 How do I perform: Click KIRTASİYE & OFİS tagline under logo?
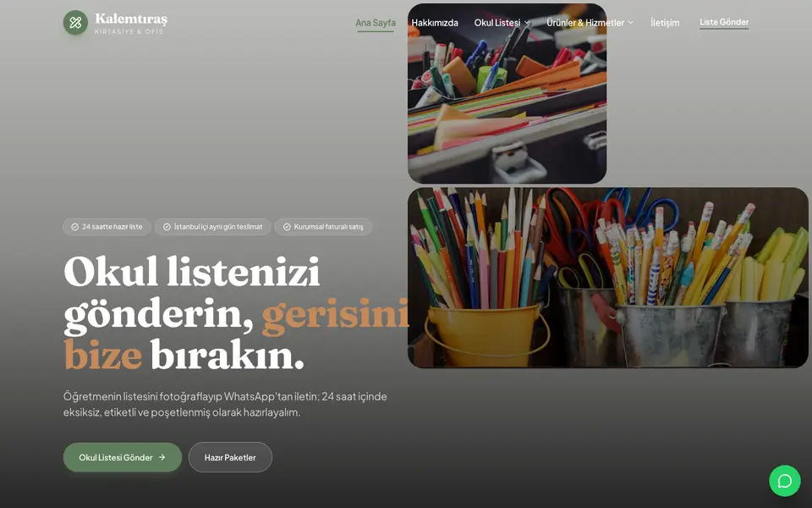click(x=129, y=31)
